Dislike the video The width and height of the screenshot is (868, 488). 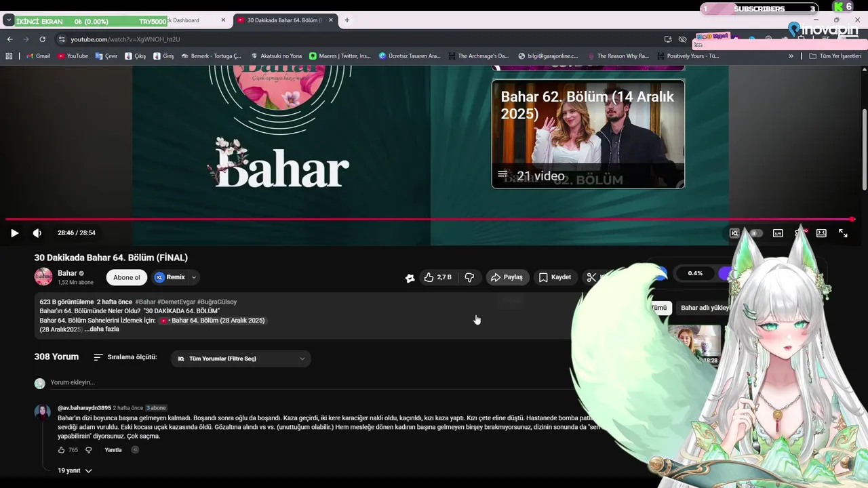click(x=469, y=277)
